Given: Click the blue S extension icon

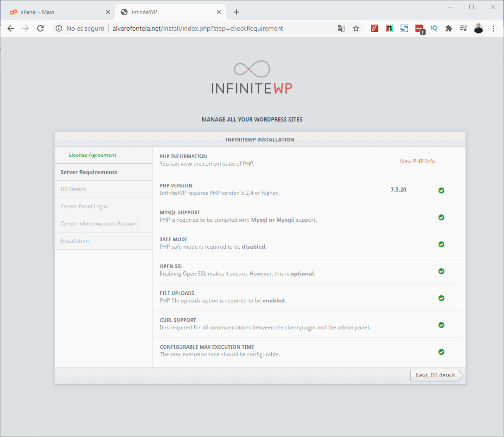Looking at the screenshot, I should tap(404, 28).
